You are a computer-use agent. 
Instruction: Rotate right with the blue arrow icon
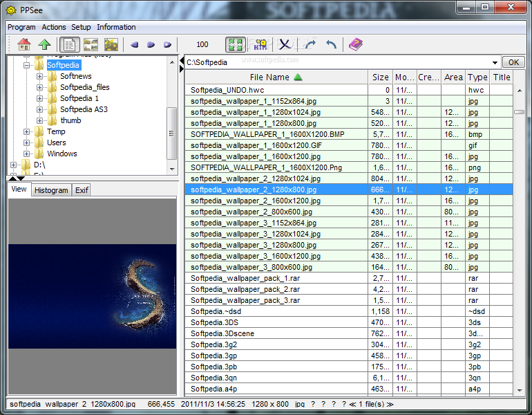(310, 44)
